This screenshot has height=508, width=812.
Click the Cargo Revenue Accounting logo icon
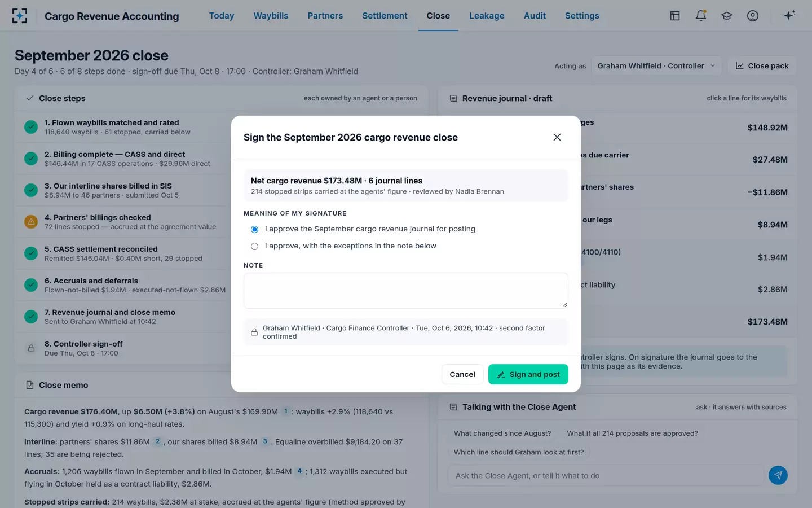coord(20,16)
